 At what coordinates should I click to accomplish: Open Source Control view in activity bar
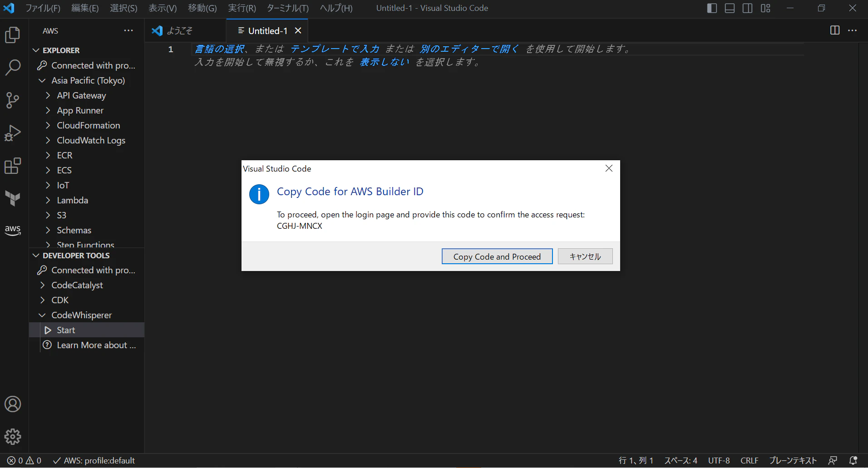13,100
